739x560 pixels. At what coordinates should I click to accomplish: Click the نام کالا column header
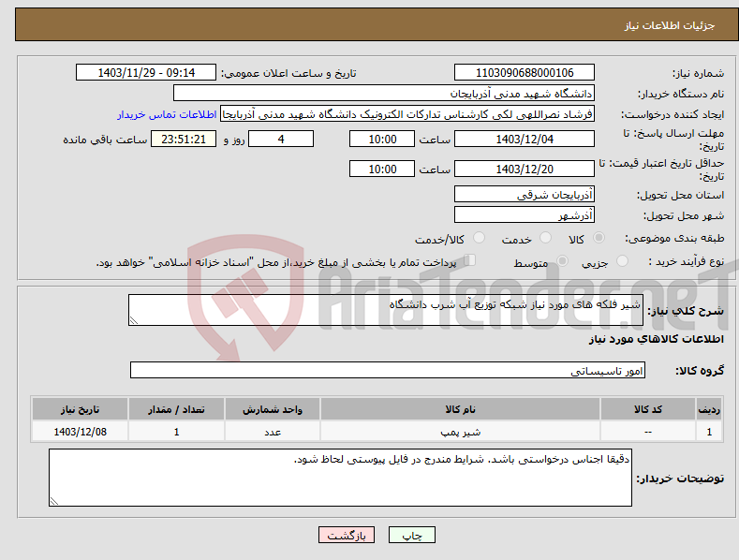click(460, 409)
